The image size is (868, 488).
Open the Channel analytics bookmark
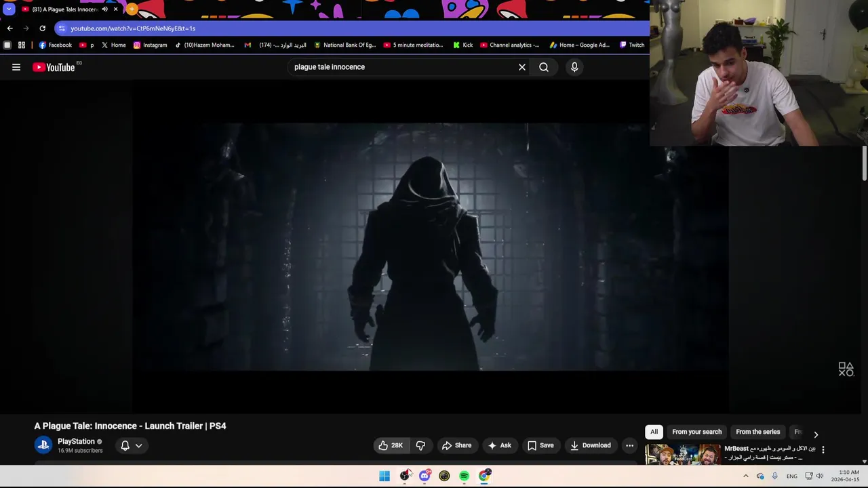(x=509, y=45)
